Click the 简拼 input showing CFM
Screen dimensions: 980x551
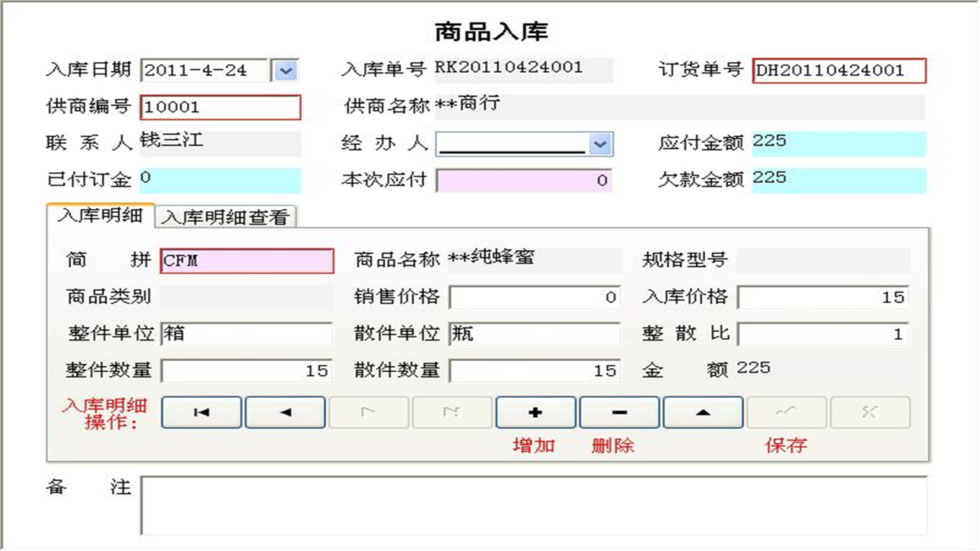pos(245,261)
